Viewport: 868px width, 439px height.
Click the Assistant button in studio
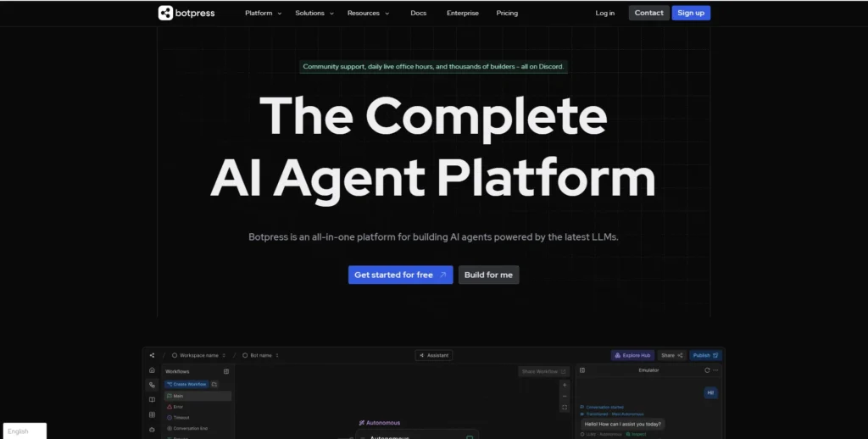click(433, 355)
